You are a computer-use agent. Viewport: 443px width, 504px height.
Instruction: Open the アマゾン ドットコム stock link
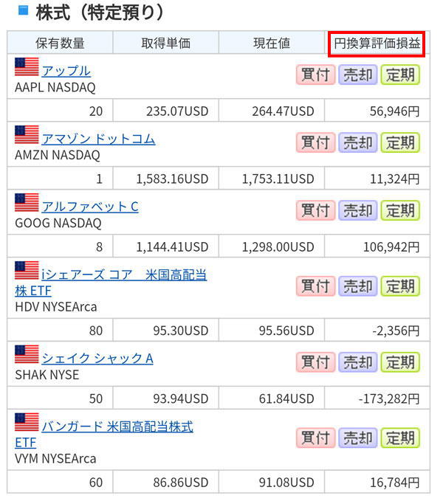pos(98,139)
